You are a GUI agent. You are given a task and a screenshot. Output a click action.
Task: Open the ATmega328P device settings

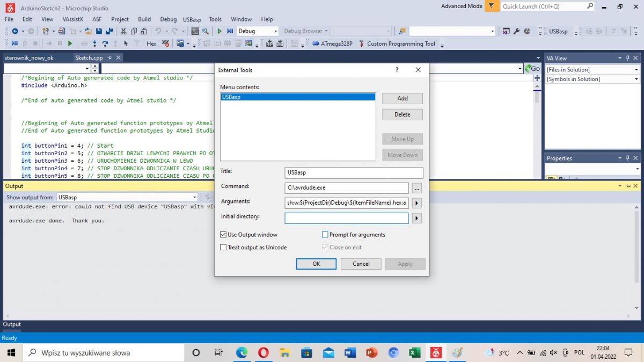pos(332,44)
